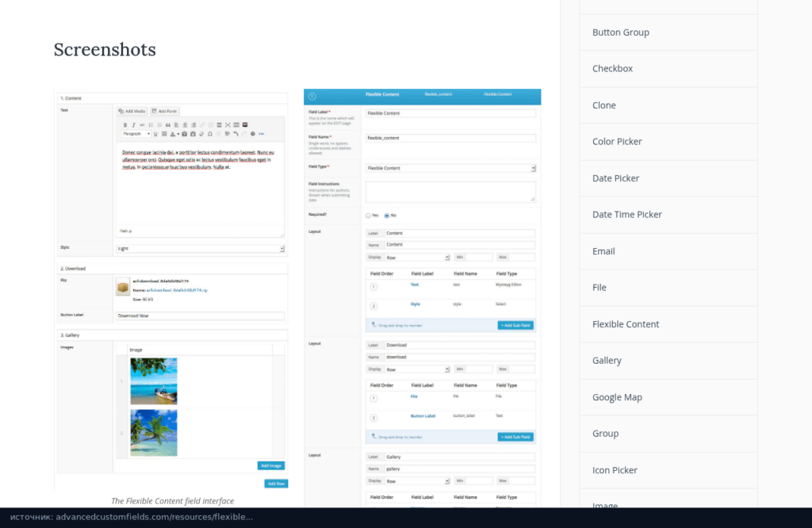Open the Gallery sidebar link
The image size is (812, 528).
click(x=668, y=361)
